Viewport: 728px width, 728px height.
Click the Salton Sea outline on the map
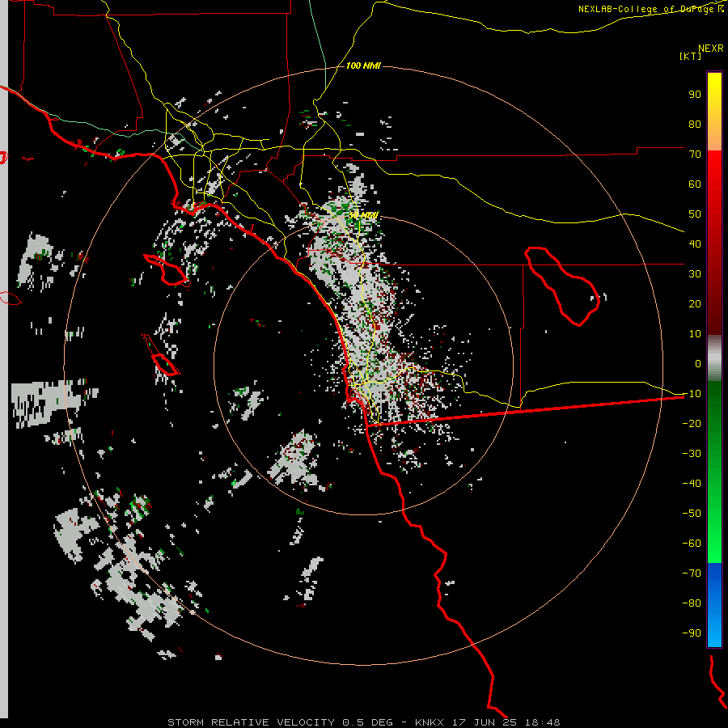pyautogui.click(x=562, y=286)
